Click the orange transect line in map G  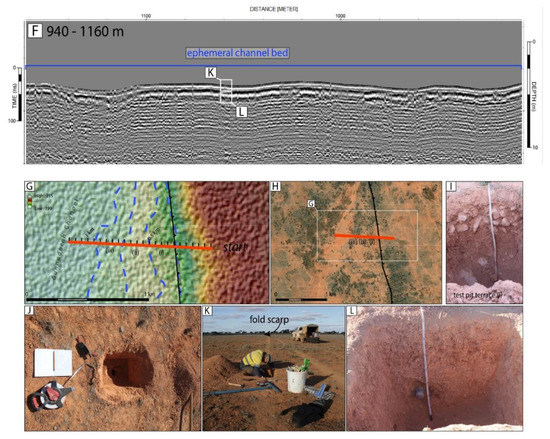click(140, 245)
